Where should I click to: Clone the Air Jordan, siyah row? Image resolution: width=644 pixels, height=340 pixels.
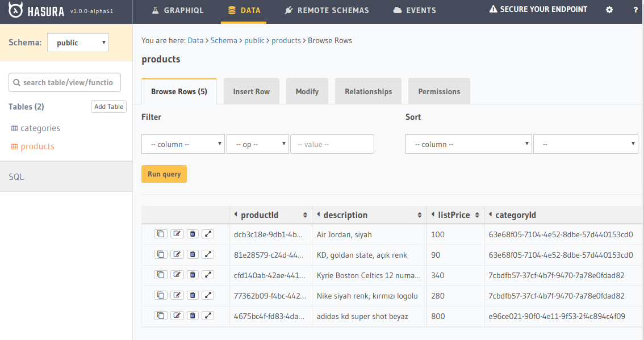point(161,234)
